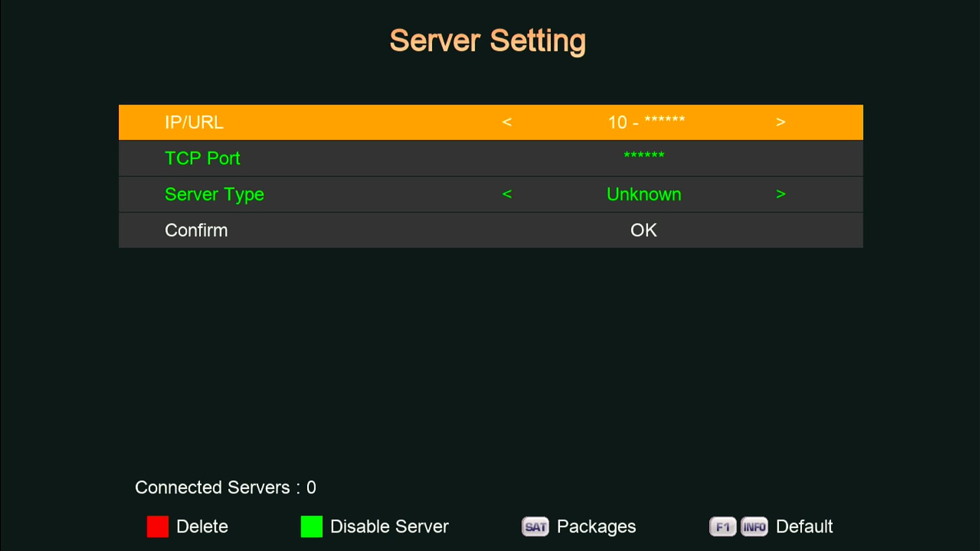
Task: Click left arrow for Server Type
Action: point(507,194)
